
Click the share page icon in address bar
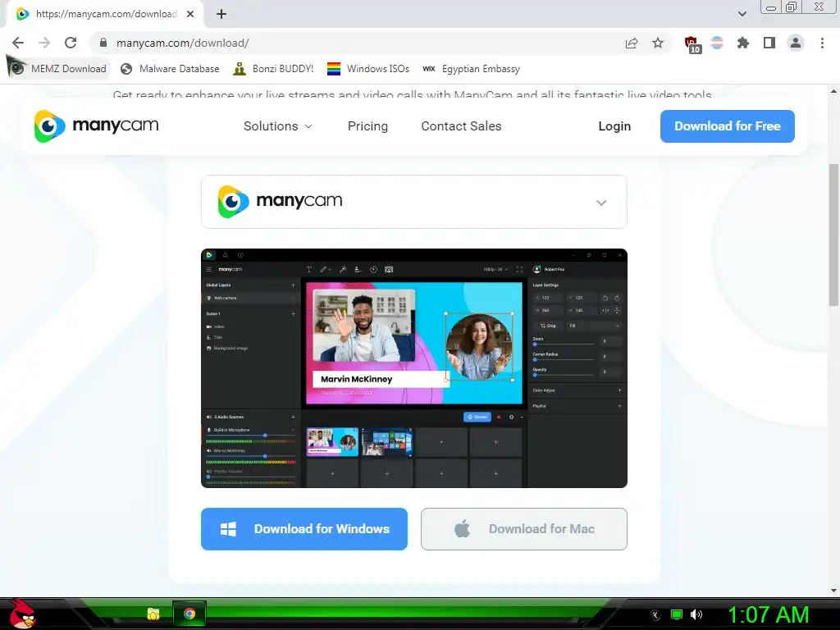click(632, 43)
